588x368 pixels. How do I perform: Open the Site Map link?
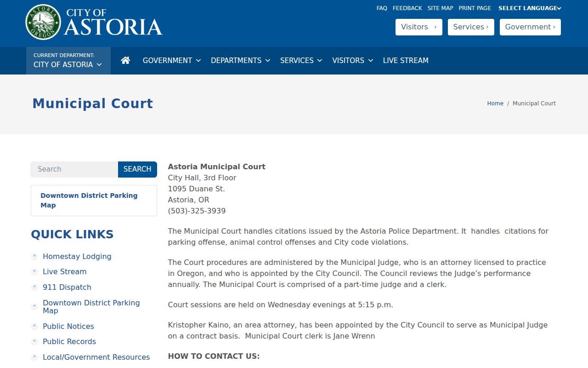tap(440, 8)
